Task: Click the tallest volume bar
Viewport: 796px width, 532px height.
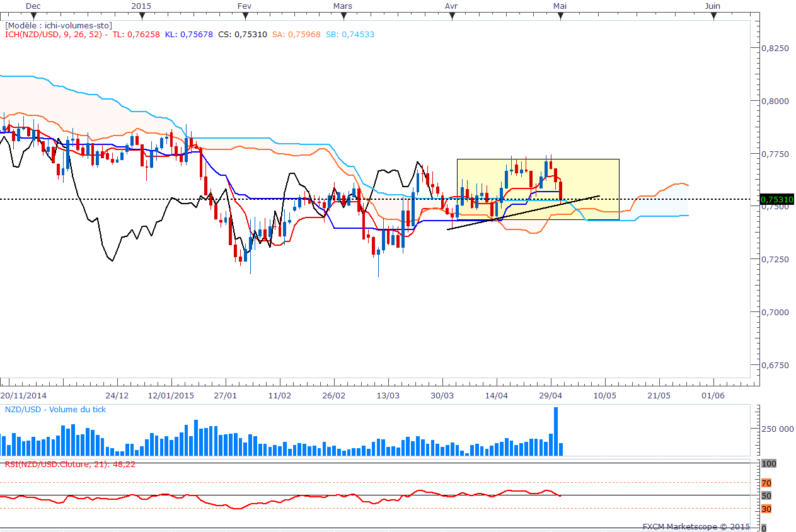Action: (x=556, y=431)
